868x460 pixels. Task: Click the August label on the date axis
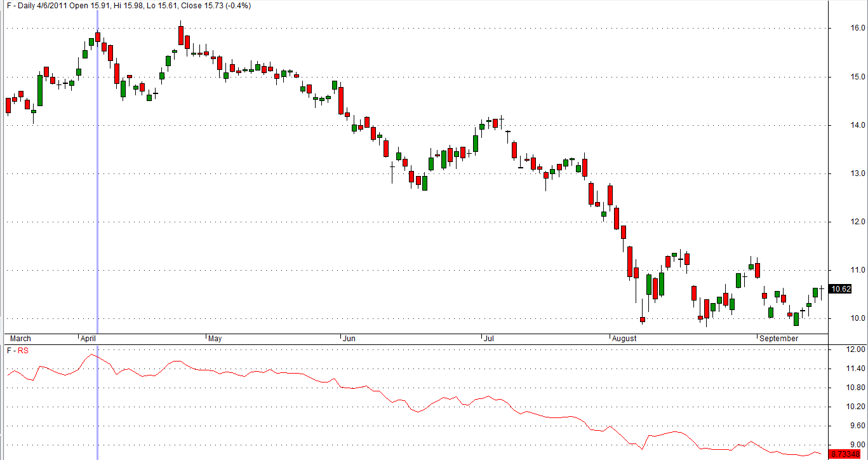click(x=624, y=339)
